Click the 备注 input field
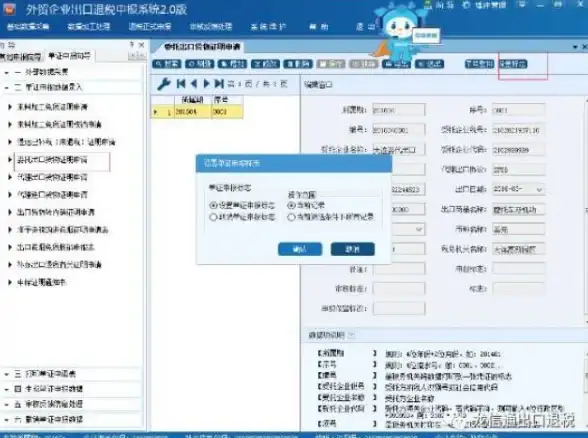 pos(399,269)
